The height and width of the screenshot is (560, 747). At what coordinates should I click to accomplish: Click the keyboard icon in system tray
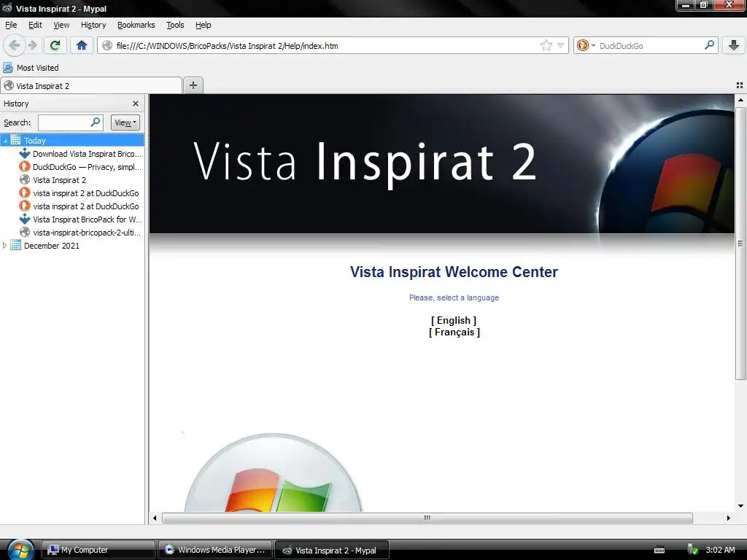pyautogui.click(x=659, y=550)
